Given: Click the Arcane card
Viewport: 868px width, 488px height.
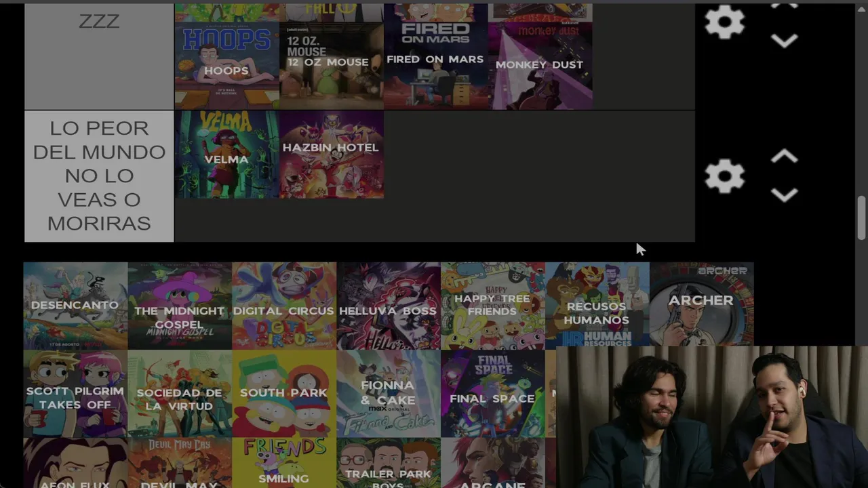Looking at the screenshot, I should click(x=493, y=463).
